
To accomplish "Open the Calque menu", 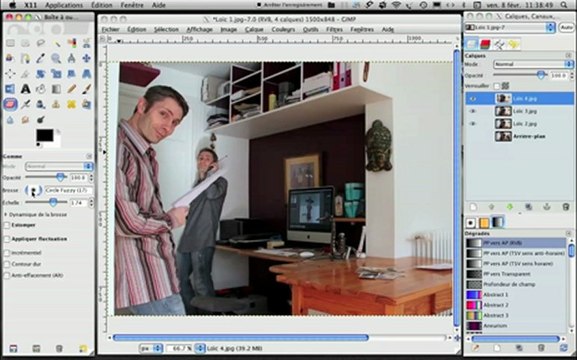I will (254, 29).
